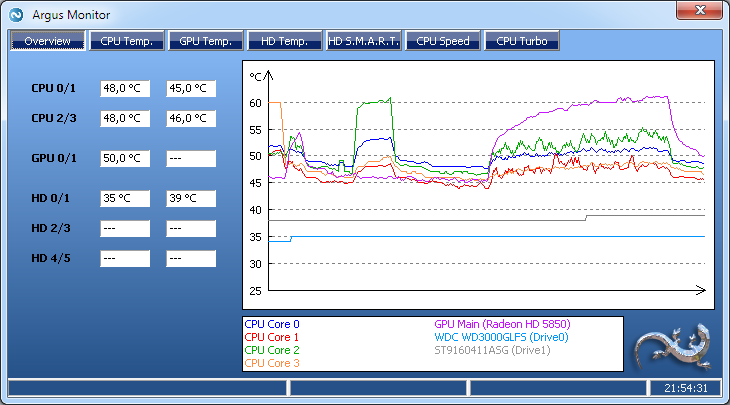Viewport: 730px width, 405px height.
Task: Select the Overview tab
Action: pos(47,41)
